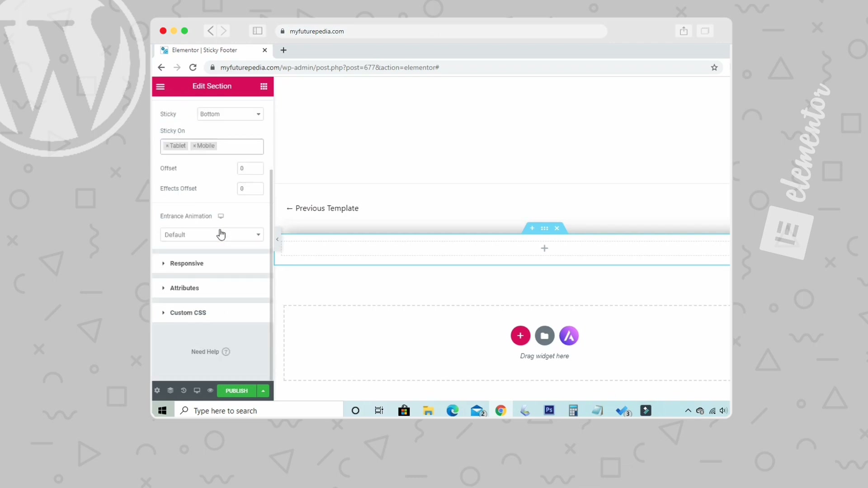The height and width of the screenshot is (488, 868).
Task: Open Entrance Animation Default dropdown
Action: [212, 235]
